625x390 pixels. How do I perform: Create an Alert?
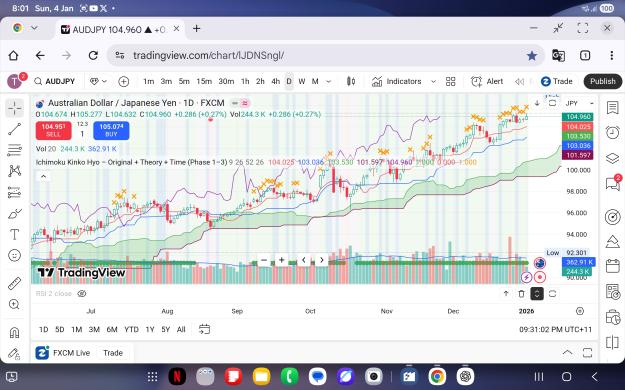tap(487, 81)
